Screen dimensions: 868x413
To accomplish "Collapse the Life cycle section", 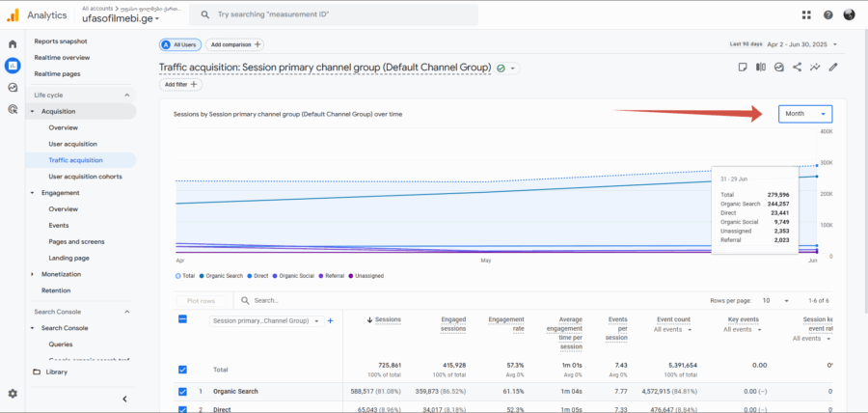I will tap(81, 96).
